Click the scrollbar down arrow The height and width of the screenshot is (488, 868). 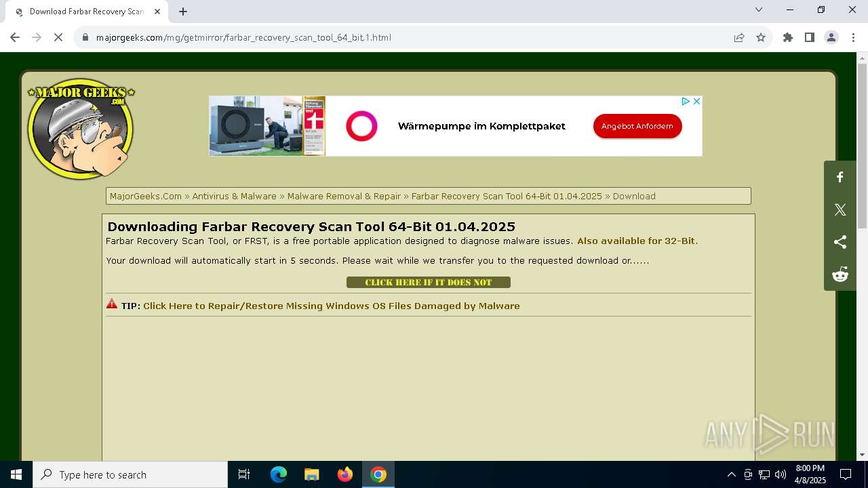tap(862, 455)
